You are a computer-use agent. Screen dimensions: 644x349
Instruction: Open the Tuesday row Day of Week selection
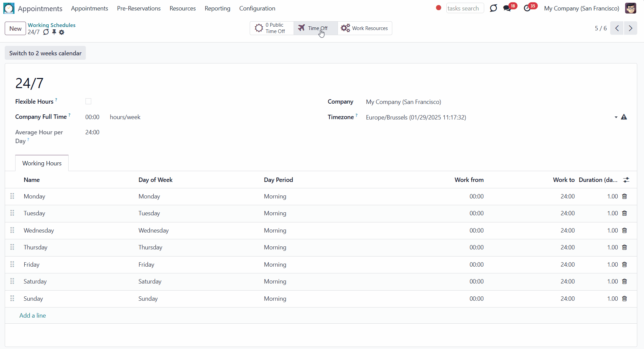[149, 213]
